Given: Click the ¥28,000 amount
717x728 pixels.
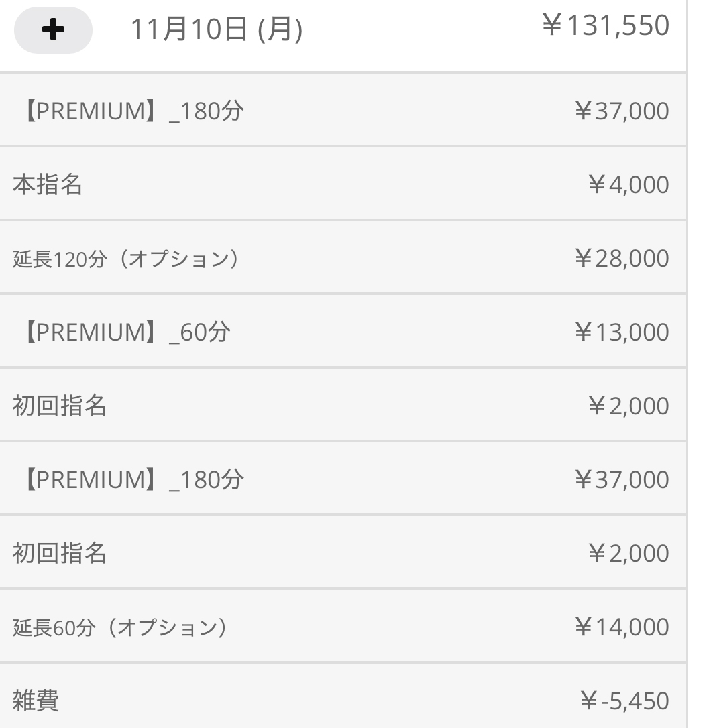Looking at the screenshot, I should [621, 259].
